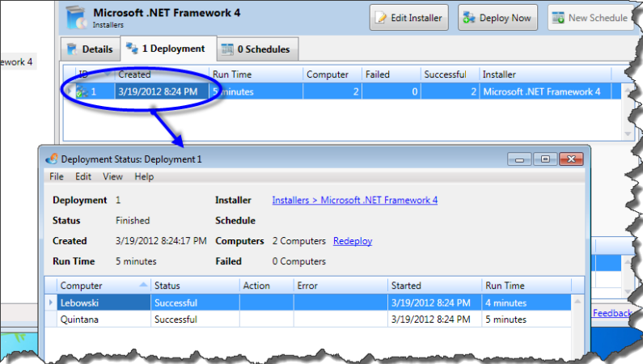Open the File menu in Deployment Status
This screenshot has height=364, width=643.
(x=56, y=176)
